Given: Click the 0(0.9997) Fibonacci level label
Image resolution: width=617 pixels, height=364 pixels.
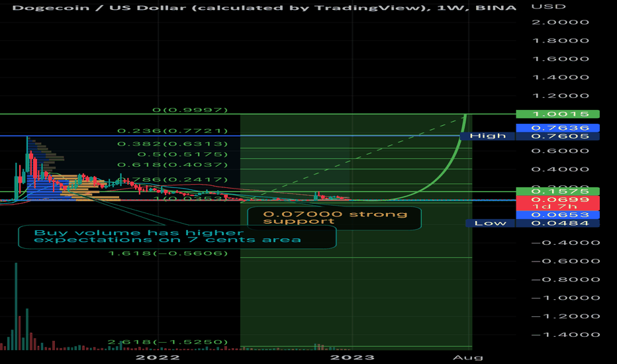Looking at the screenshot, I should [190, 110].
